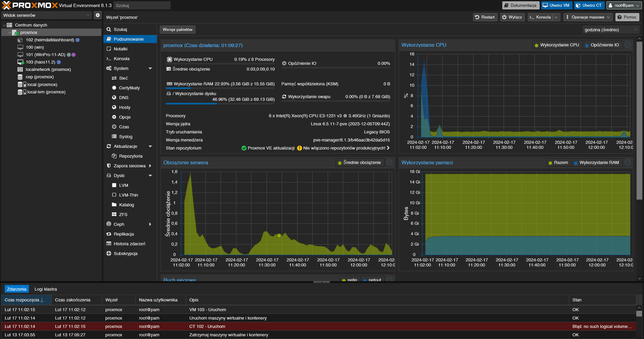Open the local-lvm (proxmox) storage
Viewport: 644px width, 339px height.
click(46, 92)
